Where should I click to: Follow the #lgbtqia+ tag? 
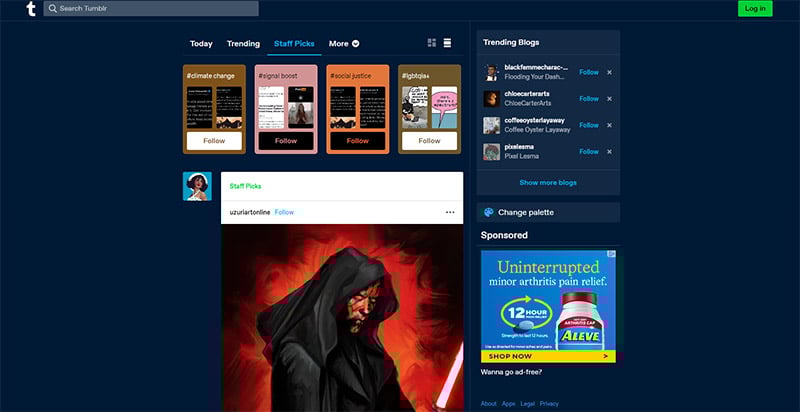(430, 141)
